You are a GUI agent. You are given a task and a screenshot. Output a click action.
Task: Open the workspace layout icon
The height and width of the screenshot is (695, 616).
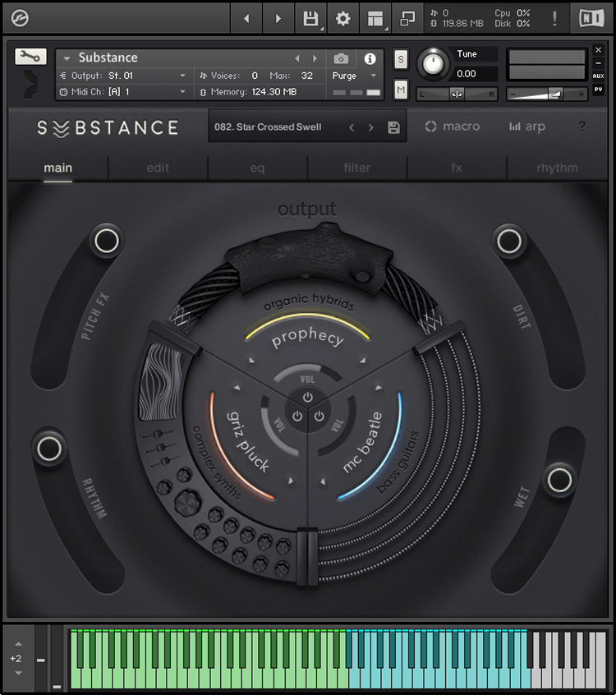point(375,18)
